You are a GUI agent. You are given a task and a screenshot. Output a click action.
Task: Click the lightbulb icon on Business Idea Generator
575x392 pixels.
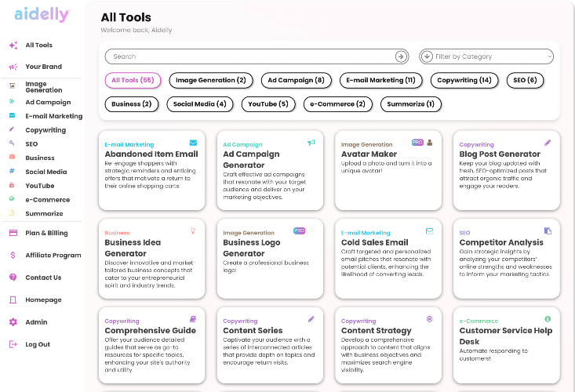pos(193,230)
